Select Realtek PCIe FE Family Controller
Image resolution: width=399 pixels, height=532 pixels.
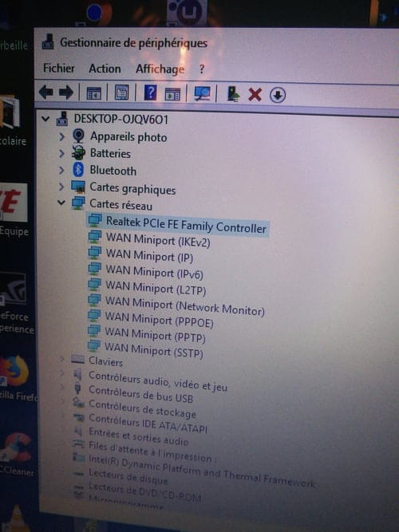click(x=186, y=225)
